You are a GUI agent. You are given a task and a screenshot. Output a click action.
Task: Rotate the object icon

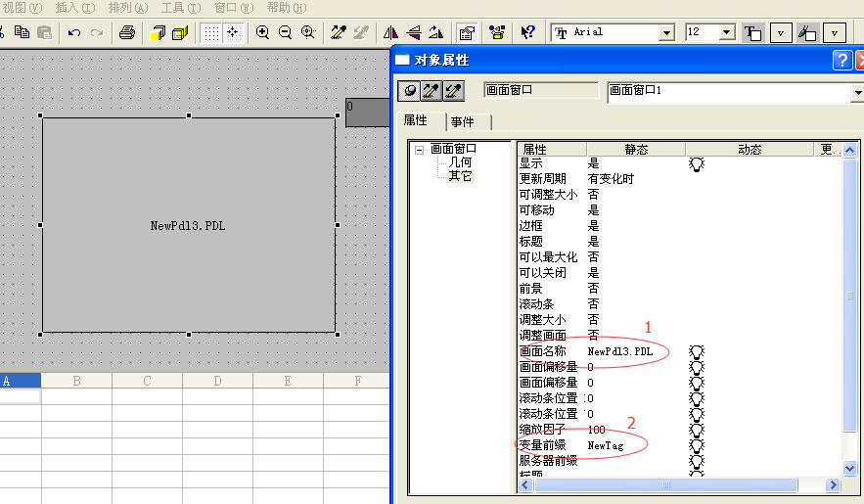coord(435,32)
